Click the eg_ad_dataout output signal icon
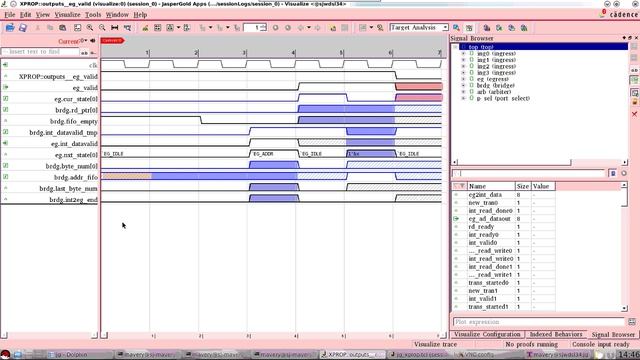The width and height of the screenshot is (640, 360). [456, 219]
